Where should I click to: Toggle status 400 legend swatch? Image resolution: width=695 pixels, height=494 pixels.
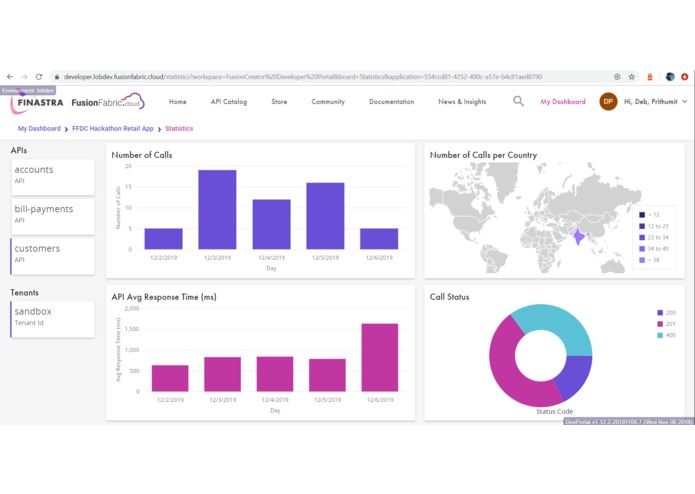(x=660, y=335)
